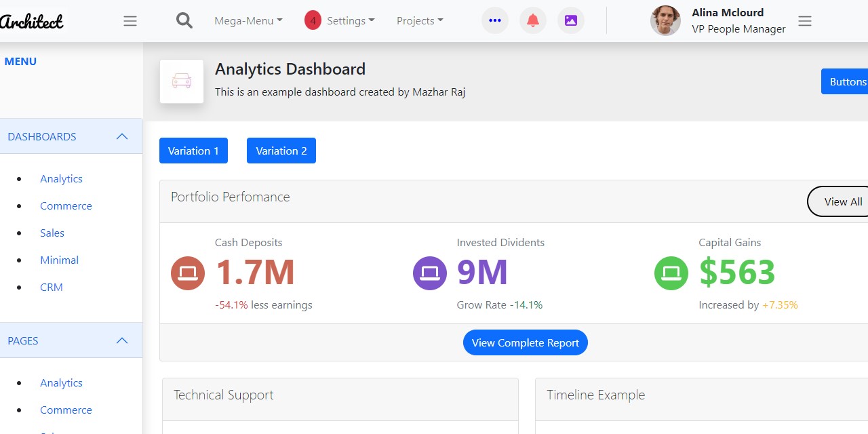Image resolution: width=868 pixels, height=434 pixels.
Task: Select CRM from the sidebar menu
Action: pyautogui.click(x=51, y=287)
